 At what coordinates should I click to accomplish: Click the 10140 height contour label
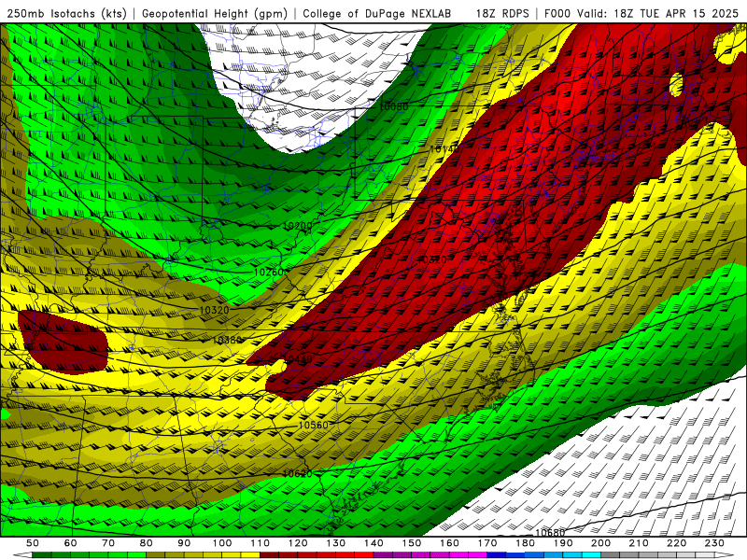[x=444, y=149]
